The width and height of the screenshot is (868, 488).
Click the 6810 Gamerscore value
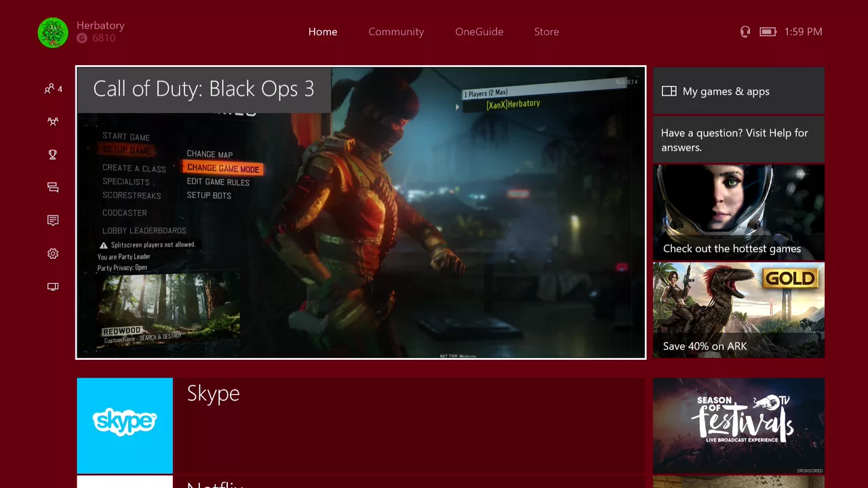(104, 39)
